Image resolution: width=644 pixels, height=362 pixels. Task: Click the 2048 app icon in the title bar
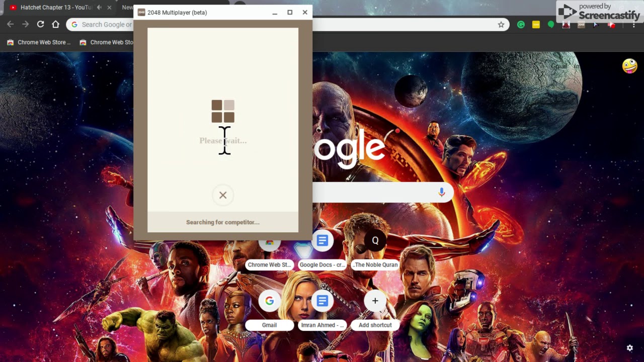point(141,12)
